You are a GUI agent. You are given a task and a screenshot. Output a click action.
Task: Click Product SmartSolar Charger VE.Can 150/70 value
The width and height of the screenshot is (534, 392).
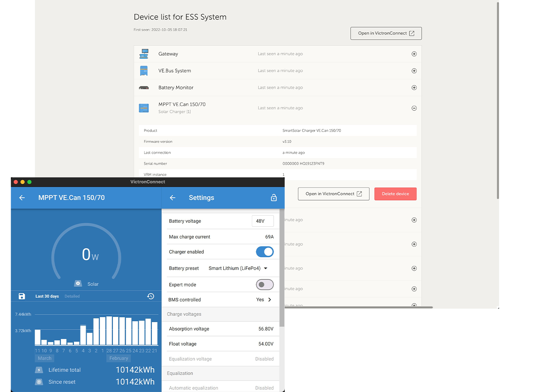312,131
